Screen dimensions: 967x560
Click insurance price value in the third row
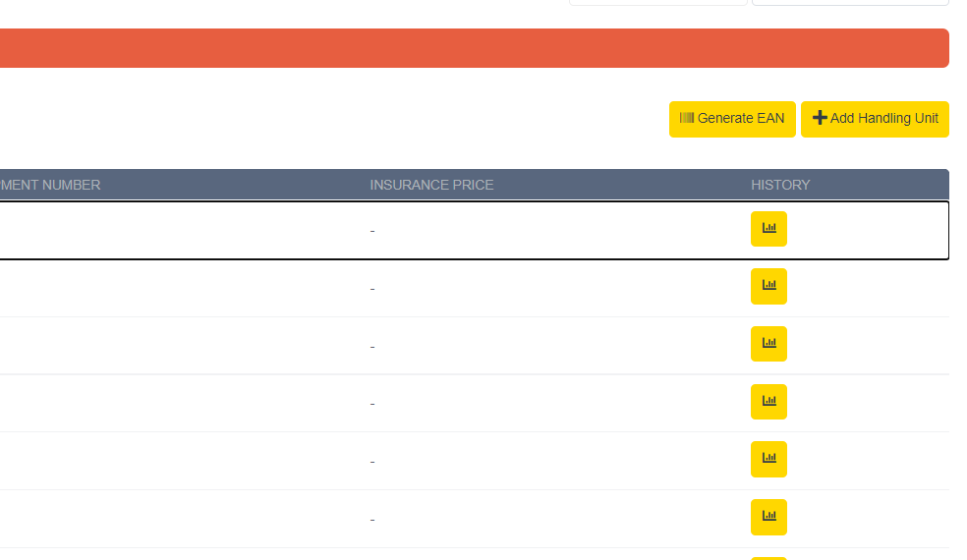(372, 347)
